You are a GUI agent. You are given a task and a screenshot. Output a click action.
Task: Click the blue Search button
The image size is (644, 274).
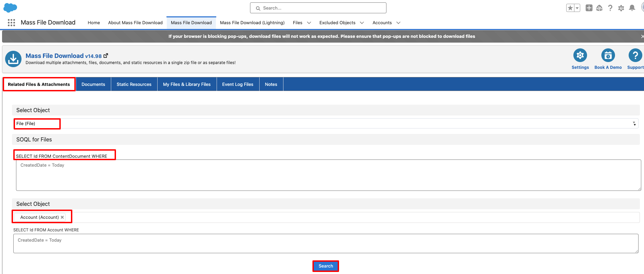pos(326,266)
